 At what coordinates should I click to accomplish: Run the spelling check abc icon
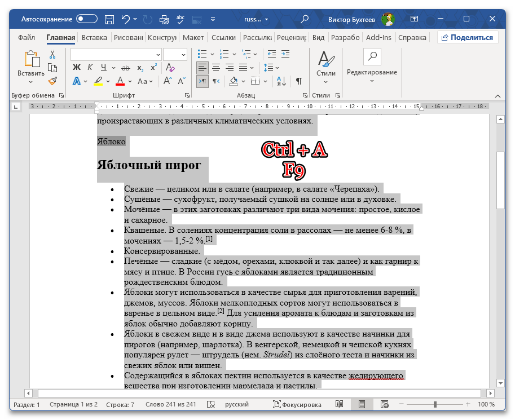(181, 19)
